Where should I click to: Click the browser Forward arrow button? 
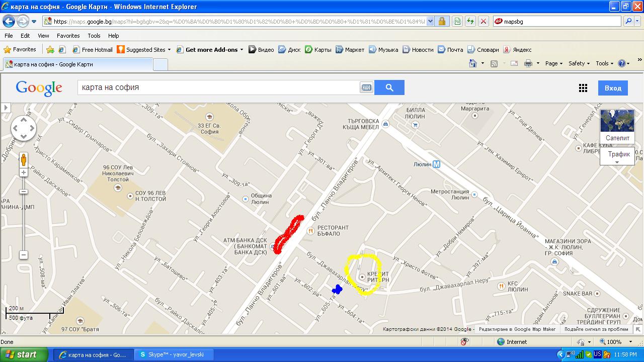(x=23, y=21)
